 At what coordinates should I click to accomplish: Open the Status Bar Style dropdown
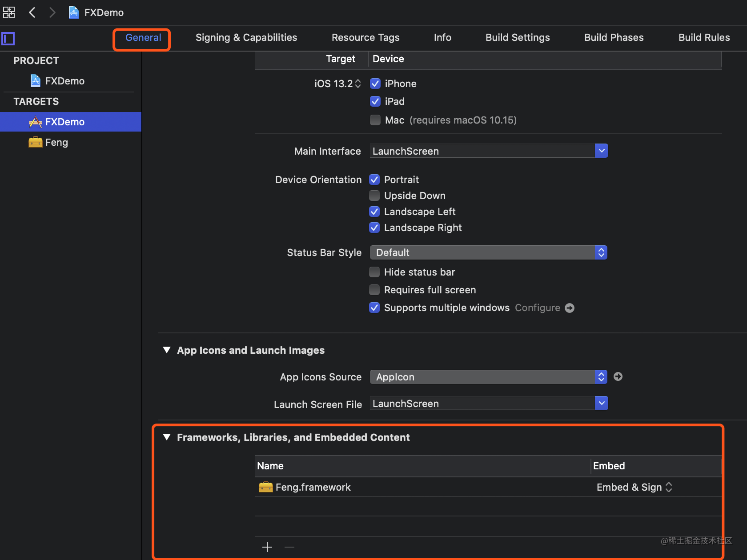coord(489,252)
